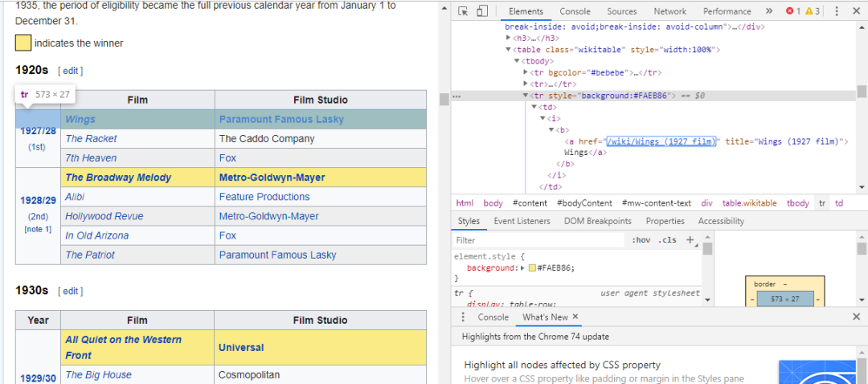This screenshot has height=384, width=868.
Task: Click the yellow warning count indicator
Action: pos(813,11)
